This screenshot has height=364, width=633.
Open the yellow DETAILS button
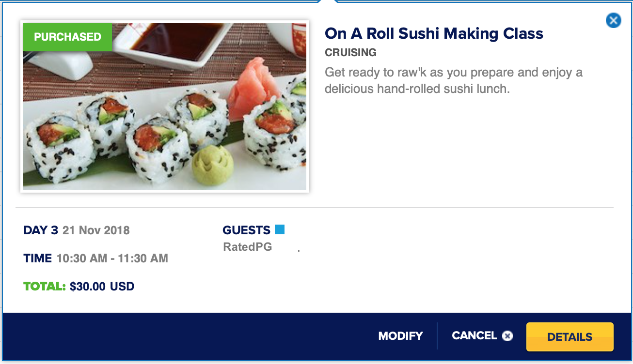[570, 337]
